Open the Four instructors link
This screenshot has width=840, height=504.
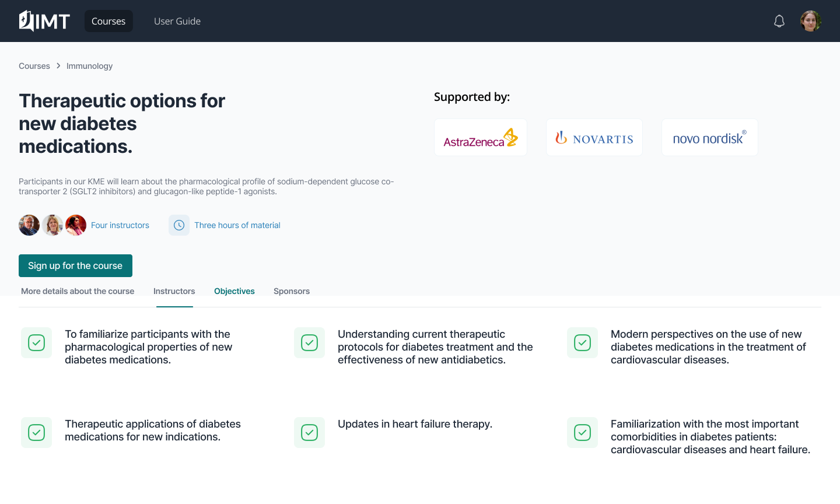coord(120,225)
